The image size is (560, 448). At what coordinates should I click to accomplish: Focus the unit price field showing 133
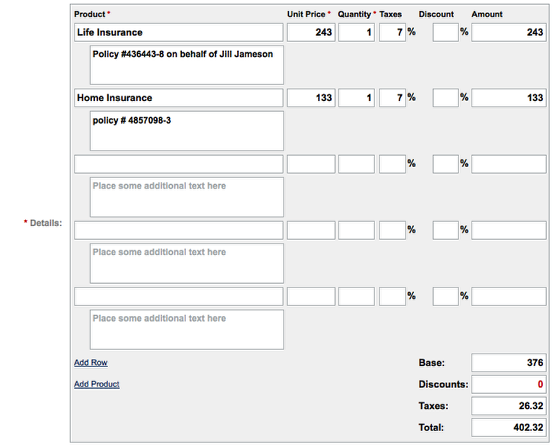311,98
